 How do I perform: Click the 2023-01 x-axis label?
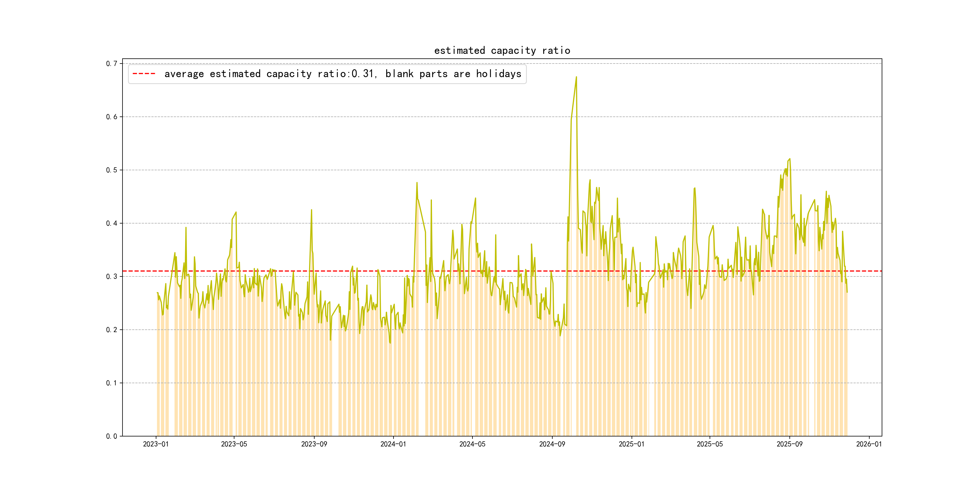click(x=155, y=444)
